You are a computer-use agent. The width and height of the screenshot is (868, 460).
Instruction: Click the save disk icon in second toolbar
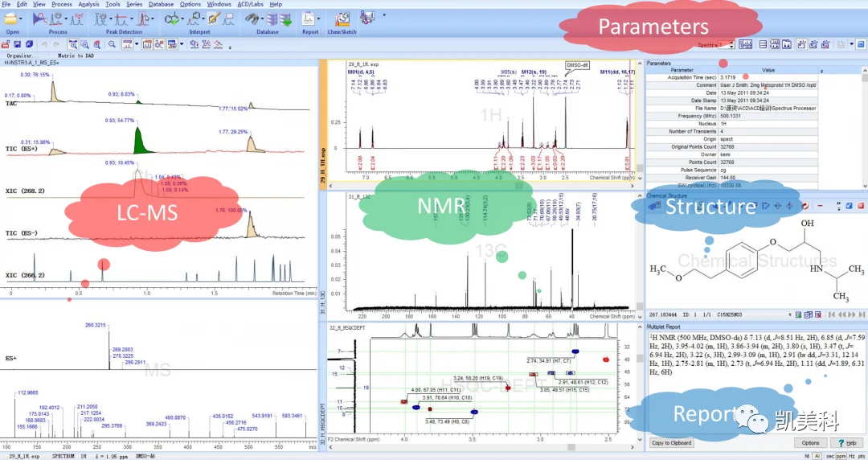[17, 44]
